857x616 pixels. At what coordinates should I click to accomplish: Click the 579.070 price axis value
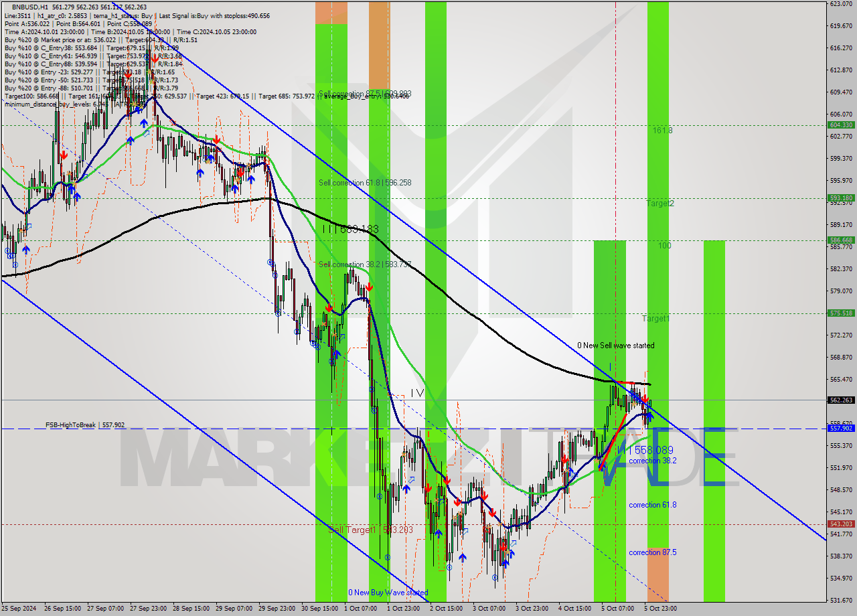tap(841, 291)
